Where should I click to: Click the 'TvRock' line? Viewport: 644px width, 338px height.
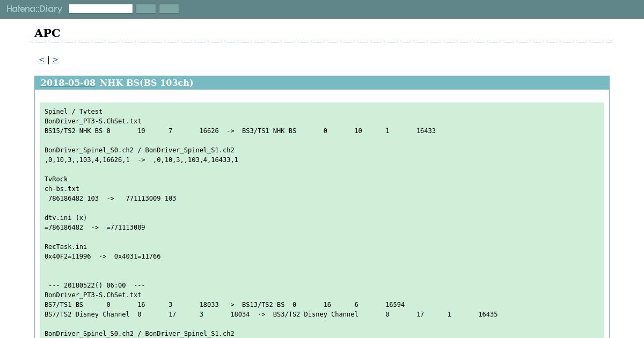click(56, 179)
